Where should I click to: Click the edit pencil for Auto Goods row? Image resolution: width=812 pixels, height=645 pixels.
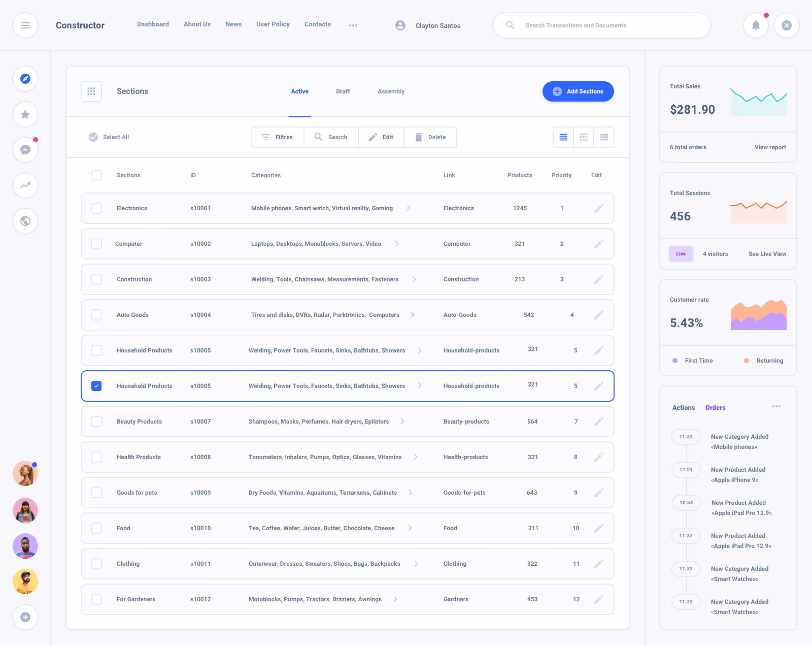(x=599, y=315)
